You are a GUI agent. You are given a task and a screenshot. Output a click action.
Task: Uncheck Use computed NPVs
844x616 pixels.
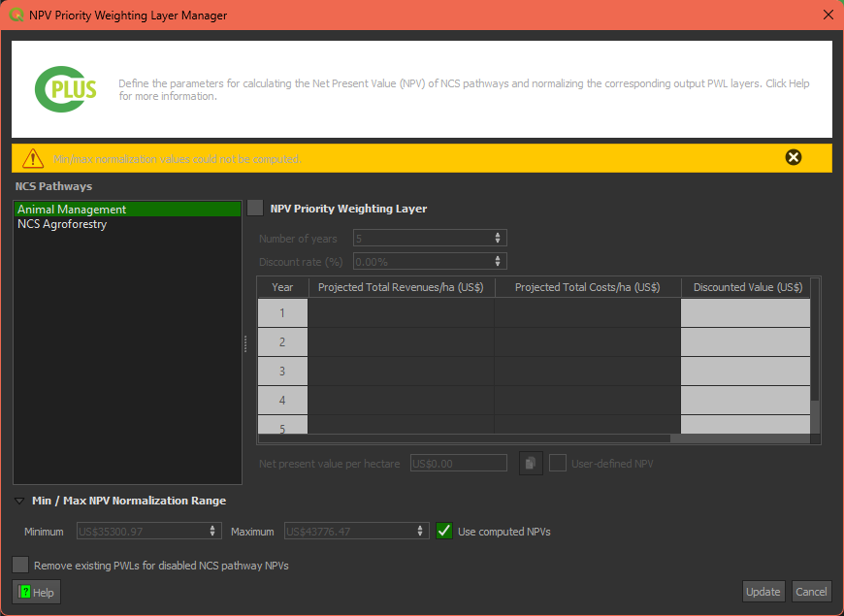point(444,531)
